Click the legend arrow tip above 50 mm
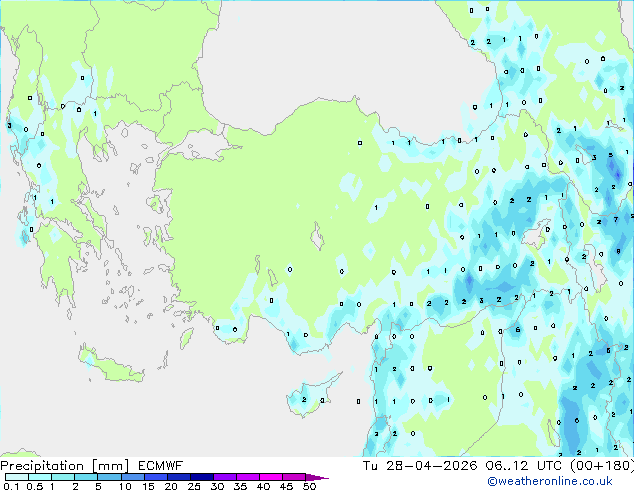 tap(317, 477)
